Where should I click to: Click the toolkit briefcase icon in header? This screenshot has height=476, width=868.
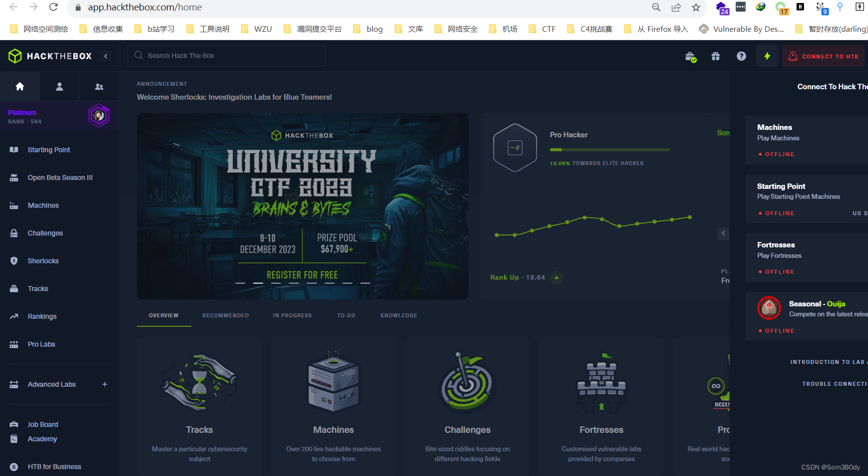tap(690, 57)
